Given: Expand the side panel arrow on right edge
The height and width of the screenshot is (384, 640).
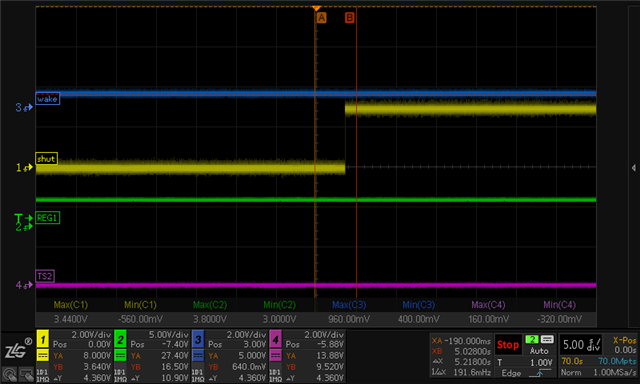Looking at the screenshot, I should [633, 168].
